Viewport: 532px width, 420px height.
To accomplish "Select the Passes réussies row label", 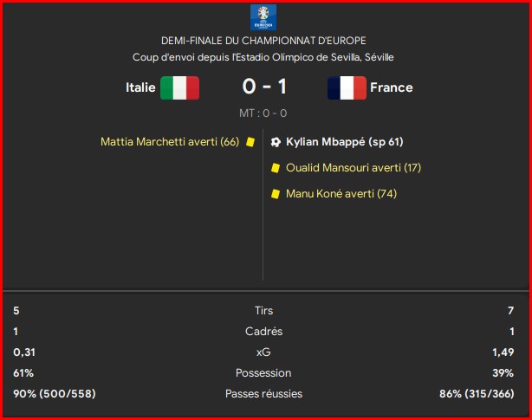I will (x=263, y=393).
